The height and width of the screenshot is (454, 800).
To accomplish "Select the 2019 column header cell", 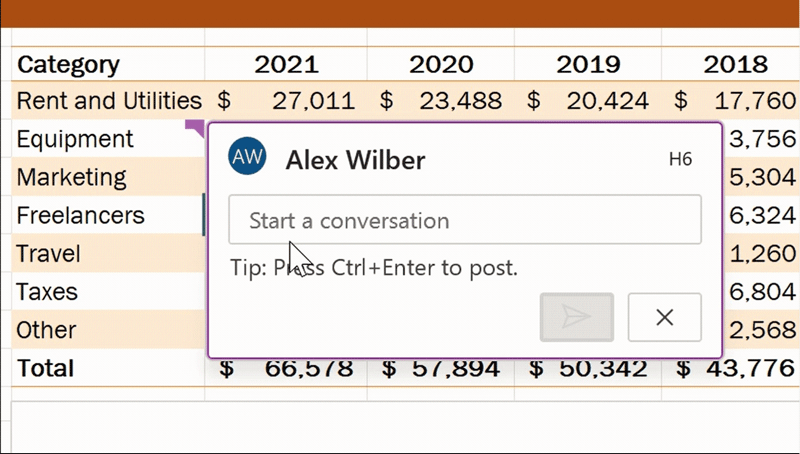I will pos(588,64).
